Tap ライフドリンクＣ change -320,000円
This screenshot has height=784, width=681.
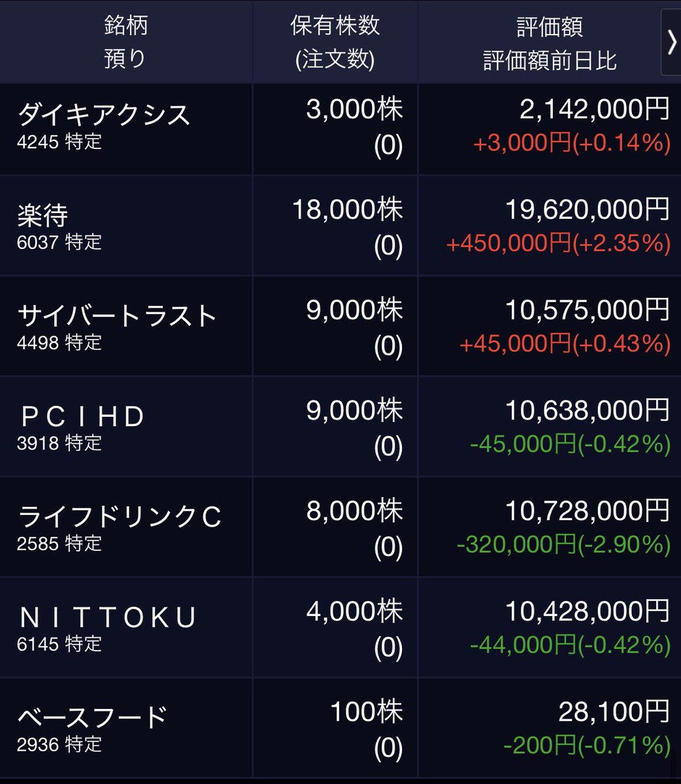[516, 544]
